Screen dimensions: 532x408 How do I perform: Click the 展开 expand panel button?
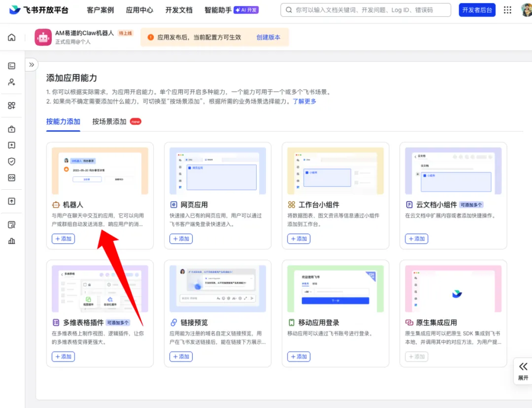click(523, 371)
